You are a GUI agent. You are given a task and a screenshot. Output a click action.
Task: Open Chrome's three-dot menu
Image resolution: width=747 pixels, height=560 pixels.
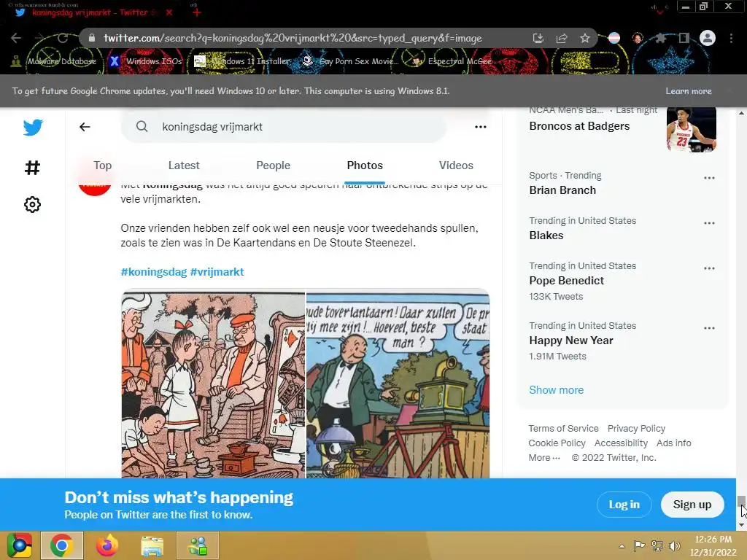(731, 38)
